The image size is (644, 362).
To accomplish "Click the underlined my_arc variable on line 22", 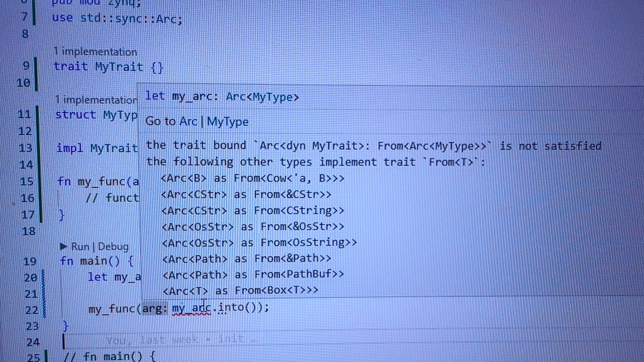I will coord(191,308).
